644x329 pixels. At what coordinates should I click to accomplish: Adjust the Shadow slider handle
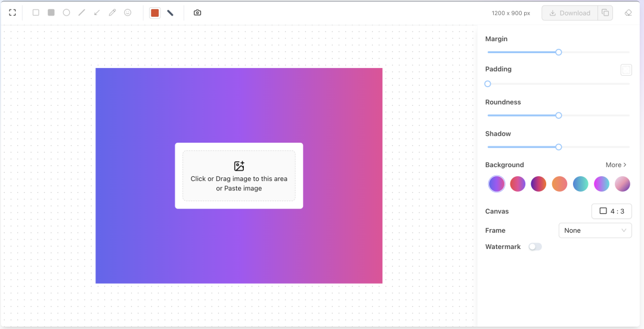coord(559,147)
